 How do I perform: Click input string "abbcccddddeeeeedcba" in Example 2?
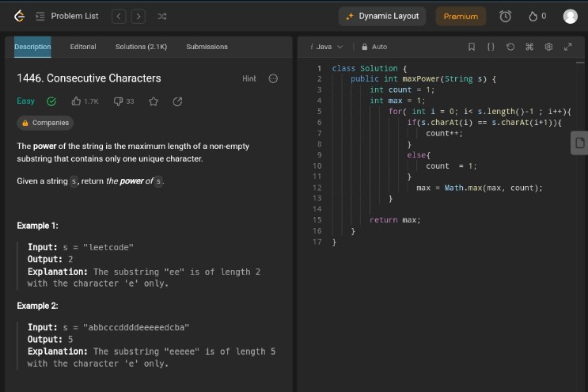[x=136, y=328]
